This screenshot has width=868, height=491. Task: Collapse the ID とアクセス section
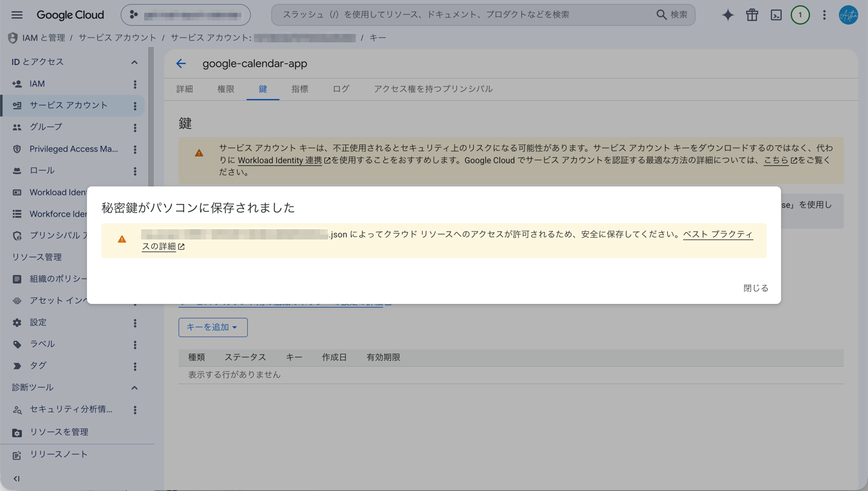tap(134, 62)
